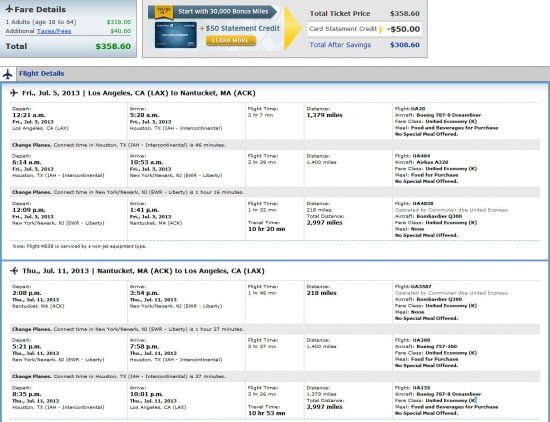This screenshot has width=550, height=422.
Task: Select the Flight Details heading
Action: pos(41,74)
